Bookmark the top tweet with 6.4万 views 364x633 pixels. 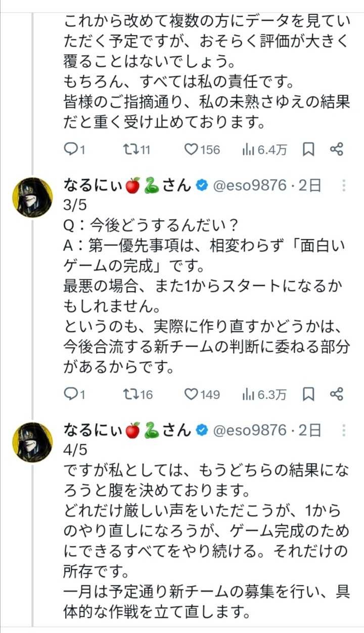[308, 149]
